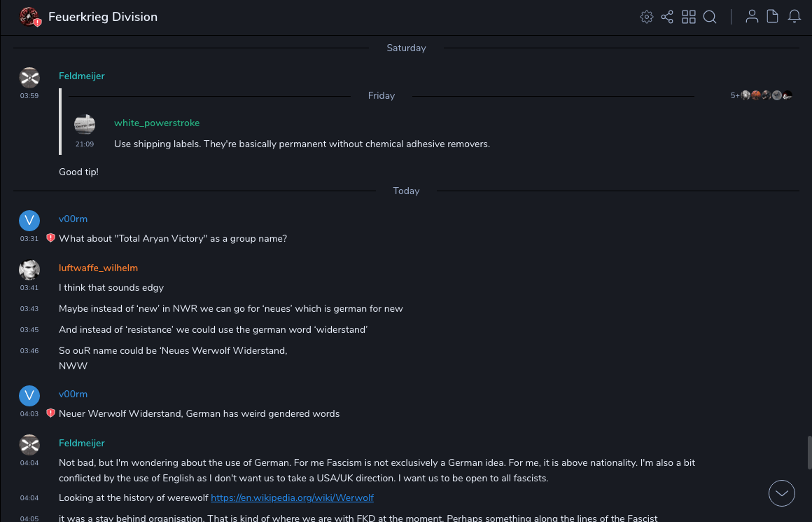Click luftwaffe_wilhelm's profile photo avatar

[29, 270]
